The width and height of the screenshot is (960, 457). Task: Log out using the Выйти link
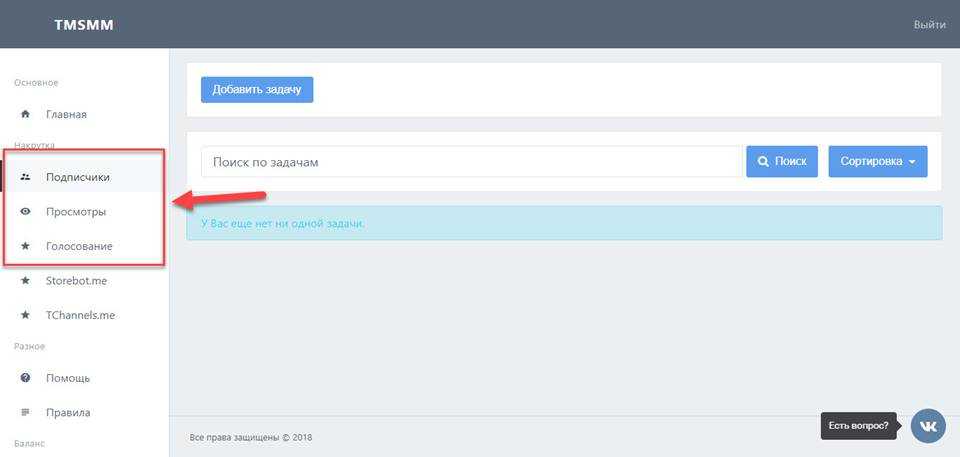[x=929, y=25]
